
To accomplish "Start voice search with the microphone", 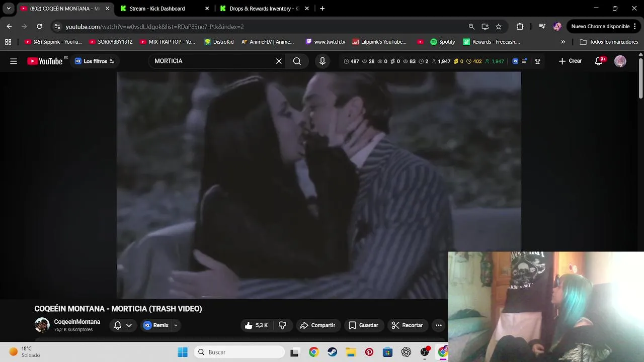I will (x=323, y=61).
